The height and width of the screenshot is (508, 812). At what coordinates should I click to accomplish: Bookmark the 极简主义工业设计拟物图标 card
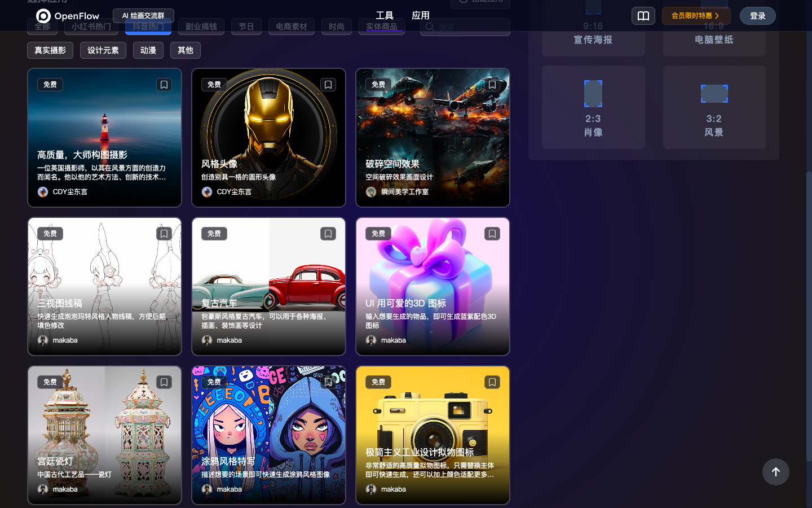click(x=492, y=382)
